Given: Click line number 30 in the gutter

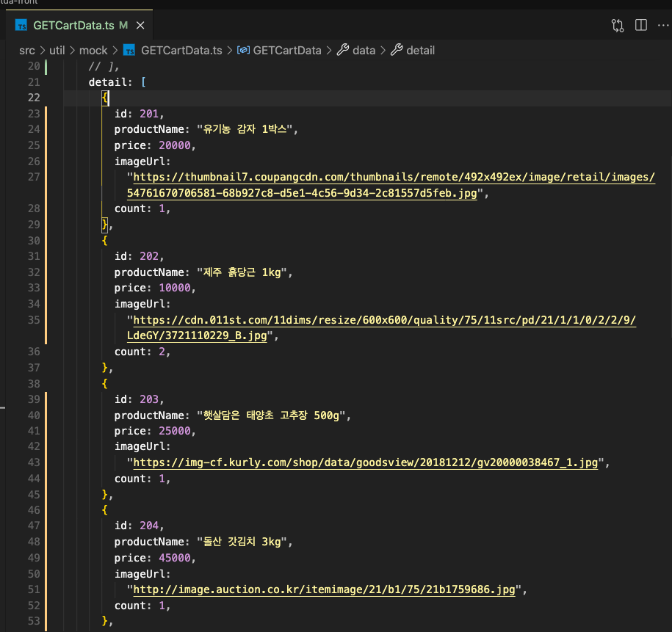Looking at the screenshot, I should (x=34, y=241).
